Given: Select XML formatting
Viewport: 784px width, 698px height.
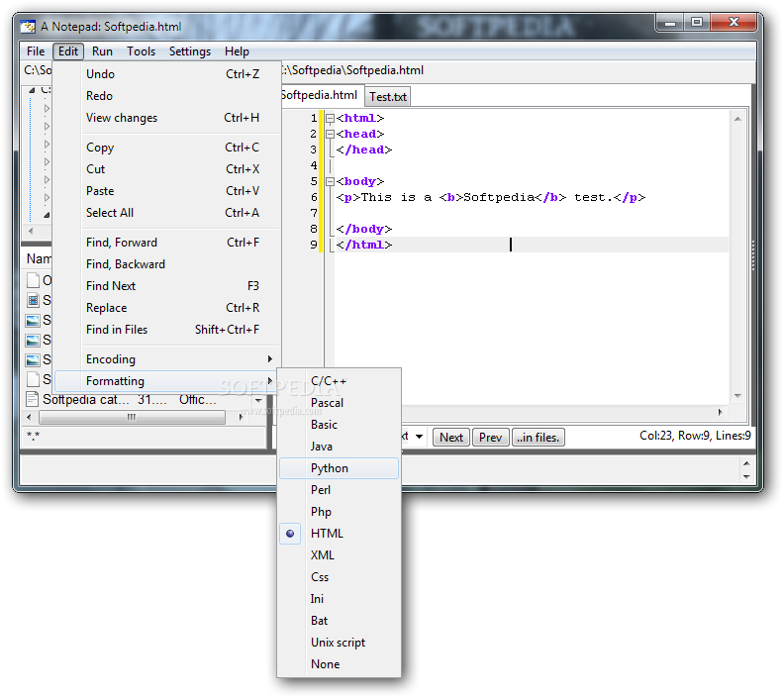Looking at the screenshot, I should (339, 555).
